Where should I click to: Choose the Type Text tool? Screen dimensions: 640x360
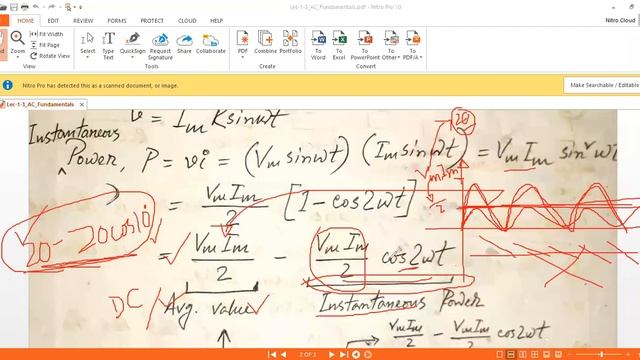[108, 46]
